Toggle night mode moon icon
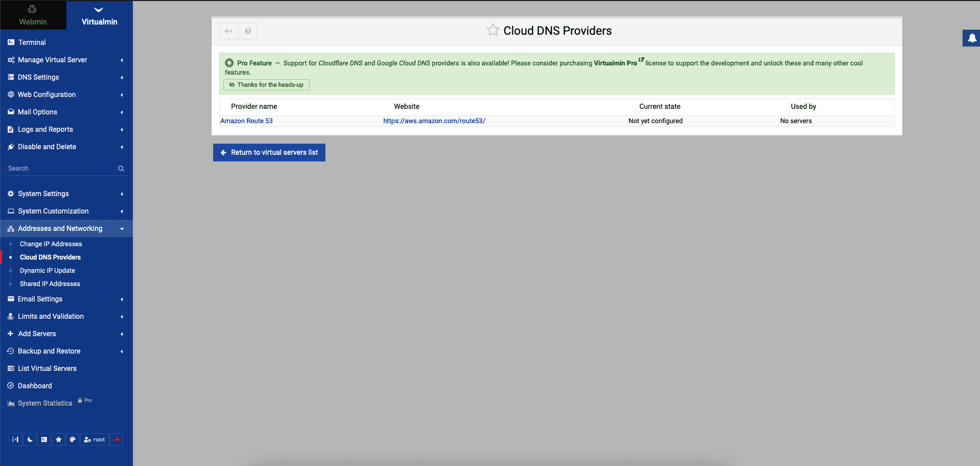980x466 pixels. click(30, 439)
